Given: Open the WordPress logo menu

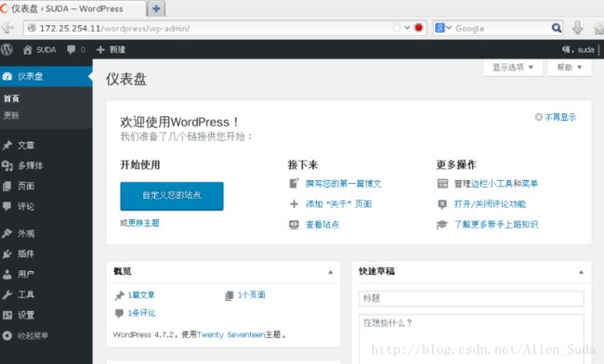Looking at the screenshot, I should pos(7,49).
